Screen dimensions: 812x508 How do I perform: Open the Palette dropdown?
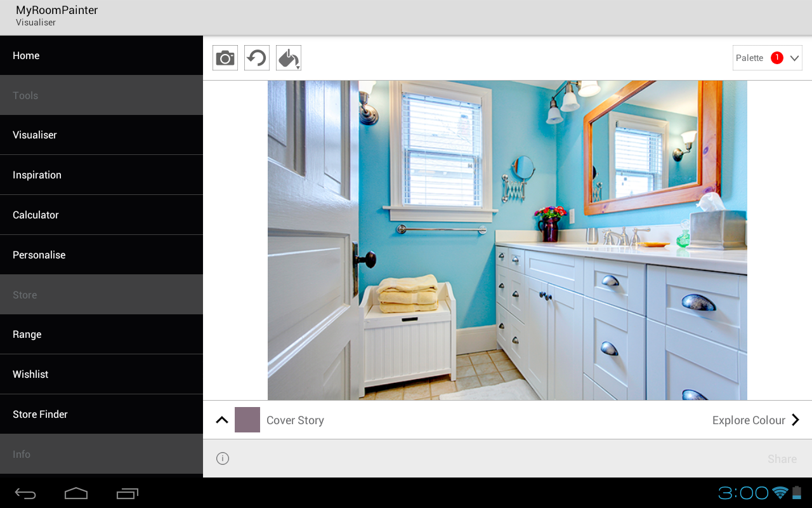[x=767, y=57]
